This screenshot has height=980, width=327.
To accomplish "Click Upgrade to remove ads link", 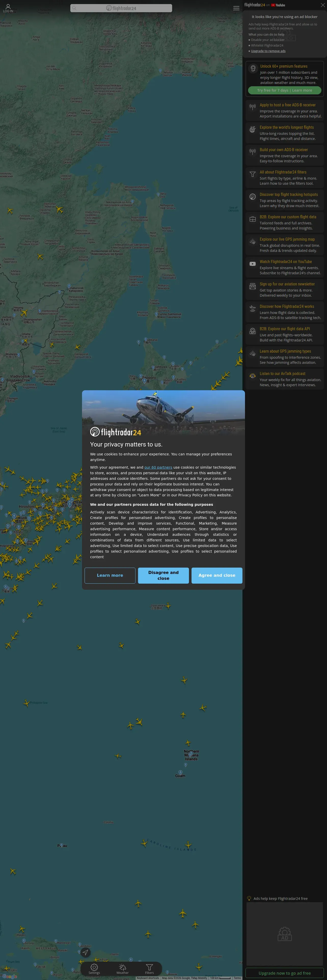I will coord(268,51).
